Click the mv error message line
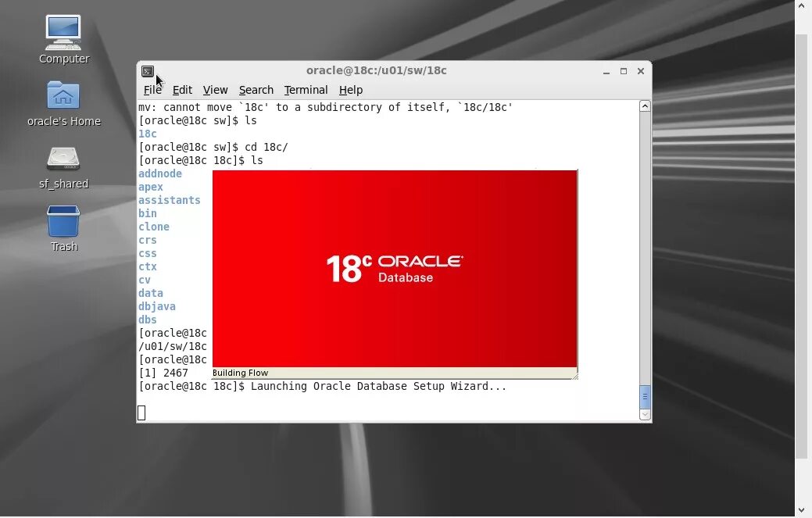The height and width of the screenshot is (518, 812). [x=326, y=108]
